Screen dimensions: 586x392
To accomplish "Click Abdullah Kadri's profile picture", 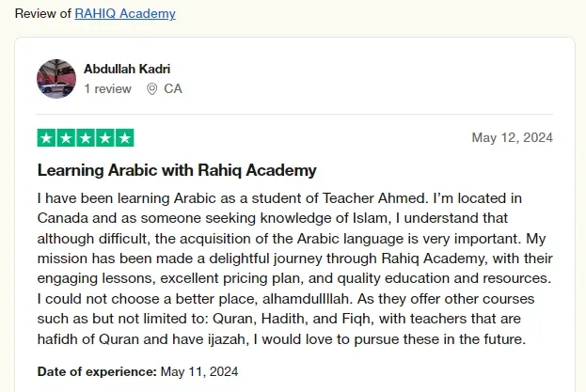I will 55,79.
